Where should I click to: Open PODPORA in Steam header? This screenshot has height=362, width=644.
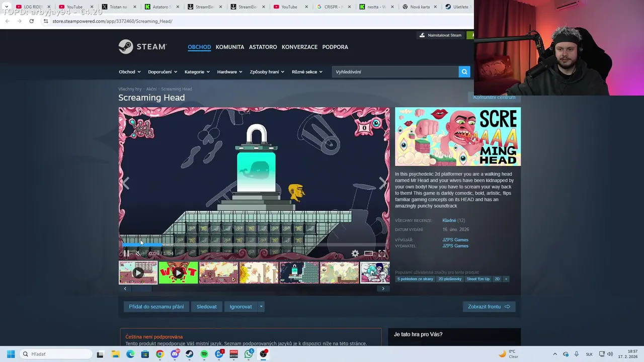335,47
